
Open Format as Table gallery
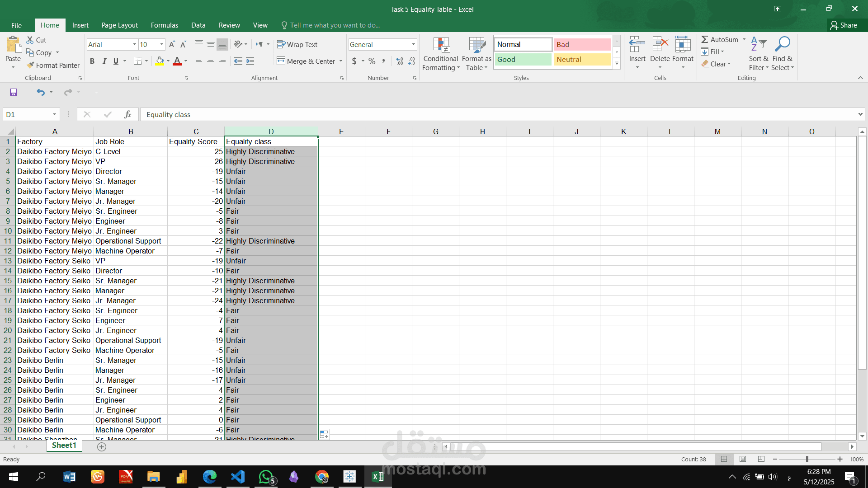476,54
